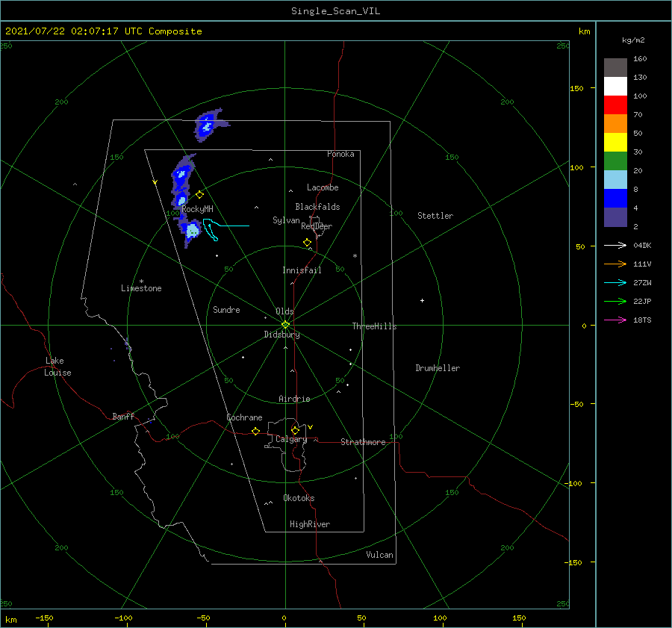Pick the red 100 color swatch
This screenshot has height=628, width=672.
pyautogui.click(x=615, y=105)
